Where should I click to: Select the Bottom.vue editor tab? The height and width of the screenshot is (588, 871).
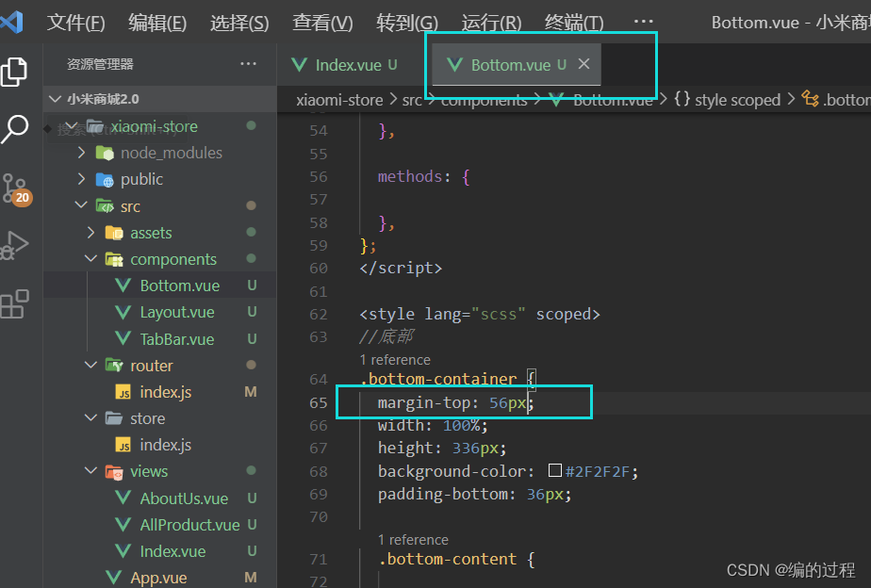click(516, 65)
